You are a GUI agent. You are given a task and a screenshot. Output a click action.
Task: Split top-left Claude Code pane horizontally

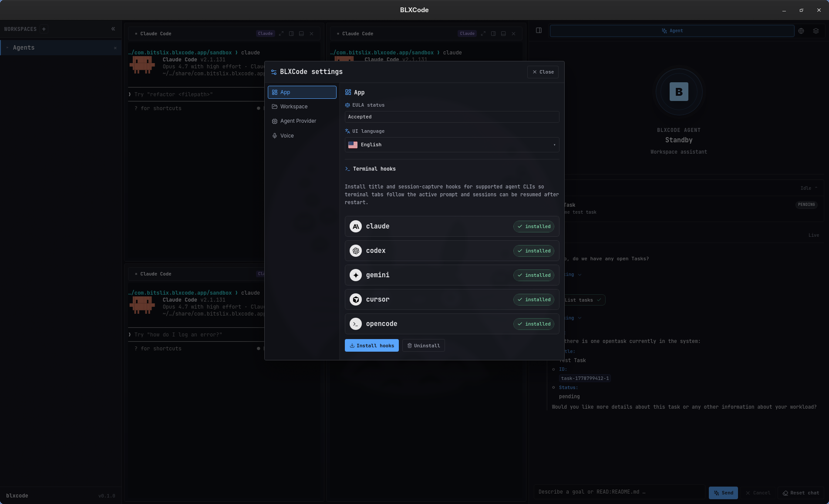[301, 34]
